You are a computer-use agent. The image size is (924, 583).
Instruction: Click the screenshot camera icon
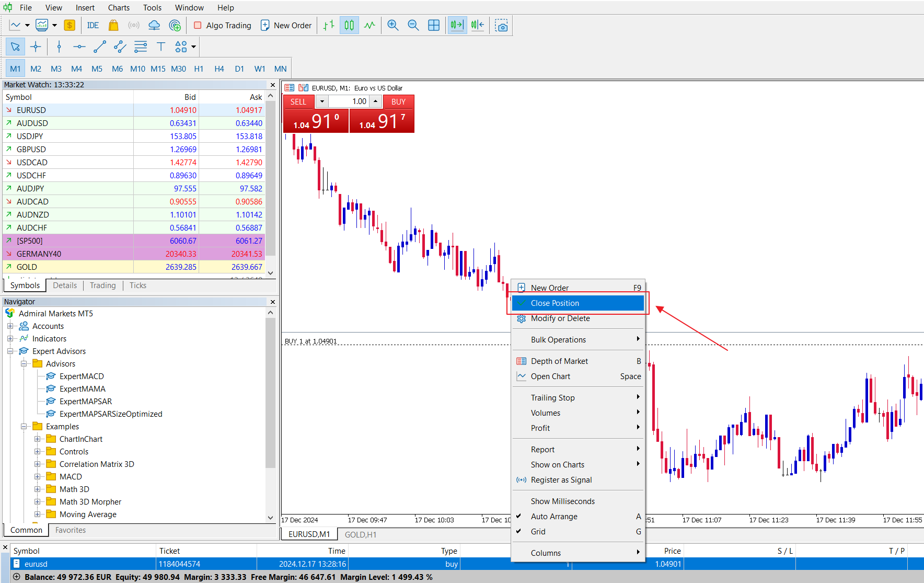pos(502,25)
